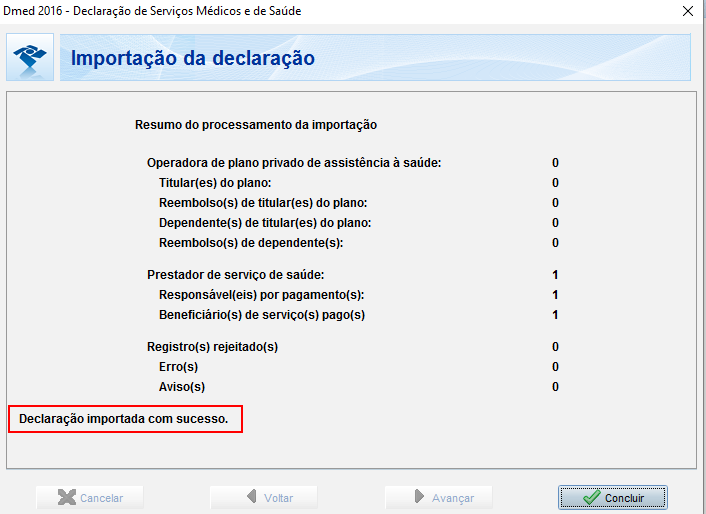Click the 'Registro(s) rejeitado(s)' label

coord(213,347)
